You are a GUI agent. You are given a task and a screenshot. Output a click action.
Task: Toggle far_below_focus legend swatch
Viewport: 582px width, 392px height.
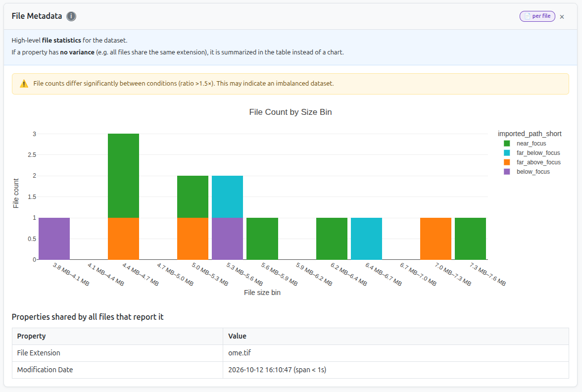[507, 153]
